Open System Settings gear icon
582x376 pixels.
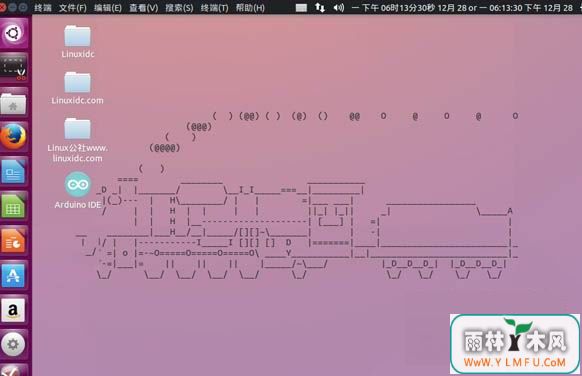(x=13, y=344)
